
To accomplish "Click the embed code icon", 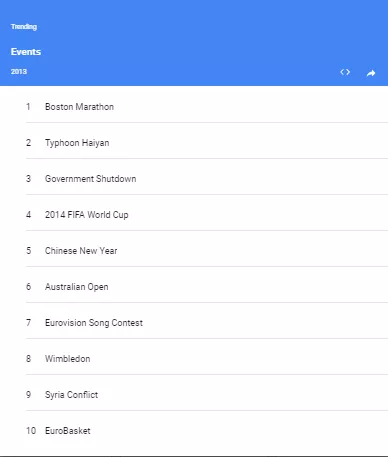I will (345, 72).
